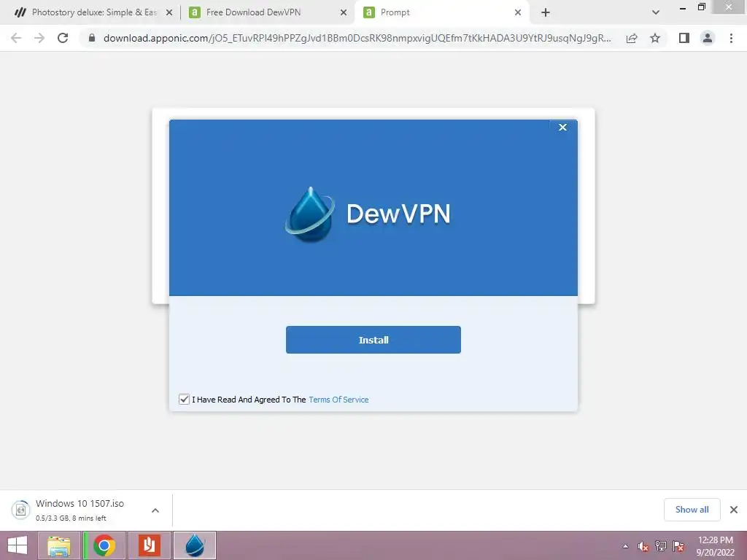Screen dimensions: 747x560
Task: Share this page via share icon
Action: (x=632, y=38)
